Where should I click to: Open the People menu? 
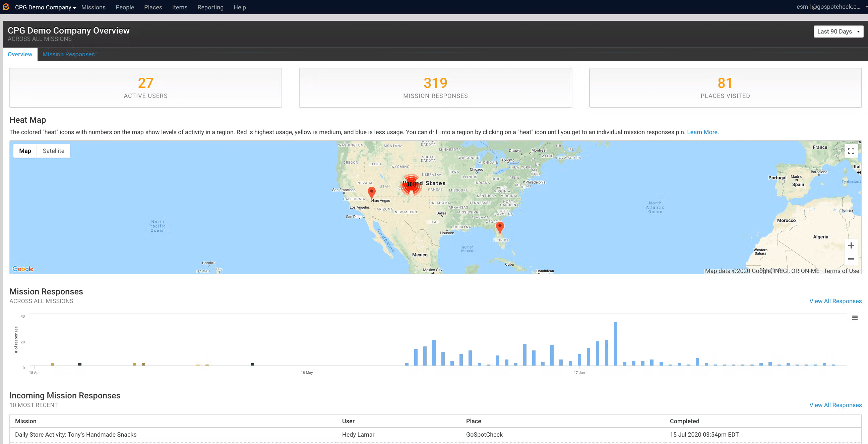coord(125,7)
